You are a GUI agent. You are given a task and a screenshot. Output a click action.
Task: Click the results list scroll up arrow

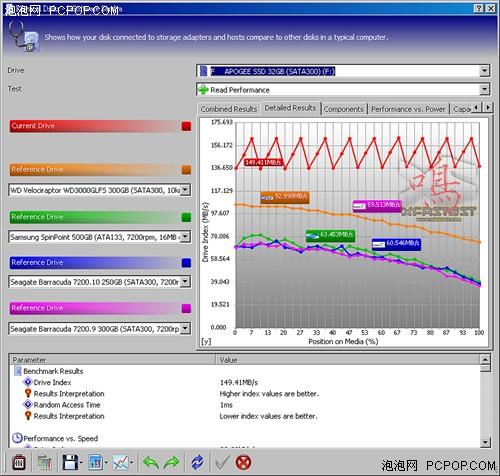485,360
